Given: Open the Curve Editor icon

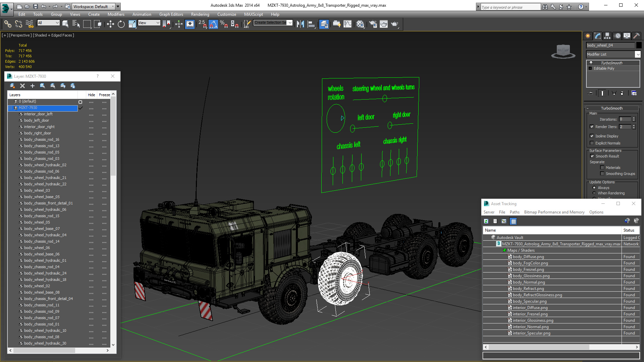Looking at the screenshot, I should (348, 24).
